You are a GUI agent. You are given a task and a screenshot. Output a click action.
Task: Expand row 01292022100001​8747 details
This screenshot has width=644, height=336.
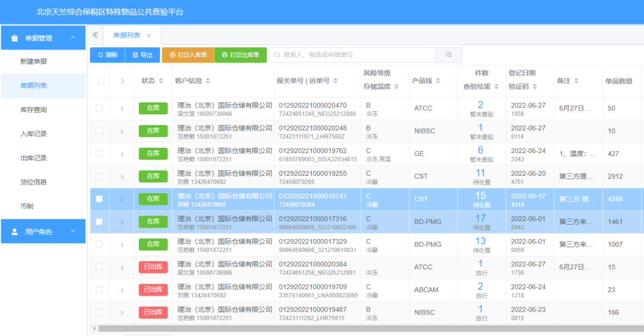point(122,200)
